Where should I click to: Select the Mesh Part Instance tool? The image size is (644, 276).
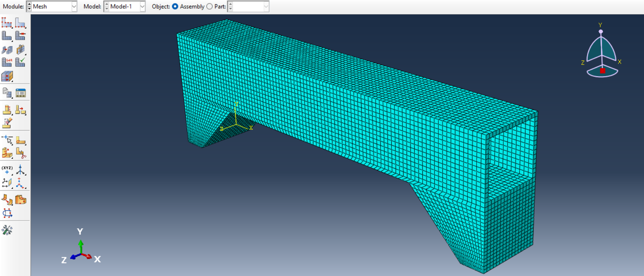click(x=7, y=36)
